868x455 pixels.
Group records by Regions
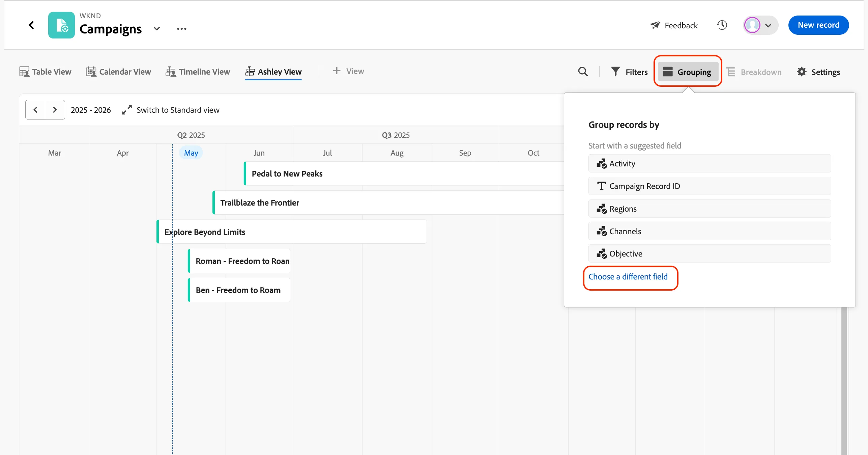(710, 209)
